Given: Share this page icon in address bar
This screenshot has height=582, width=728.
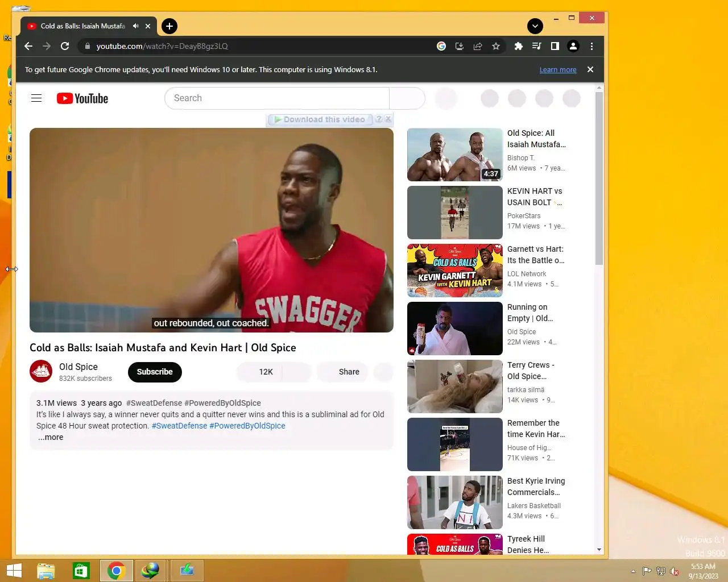Looking at the screenshot, I should [478, 46].
